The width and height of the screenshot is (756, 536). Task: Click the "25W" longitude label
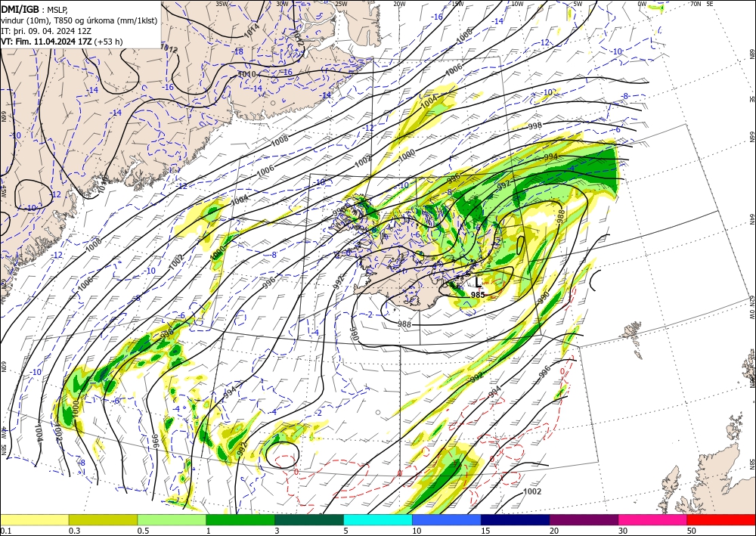pyautogui.click(x=341, y=4)
